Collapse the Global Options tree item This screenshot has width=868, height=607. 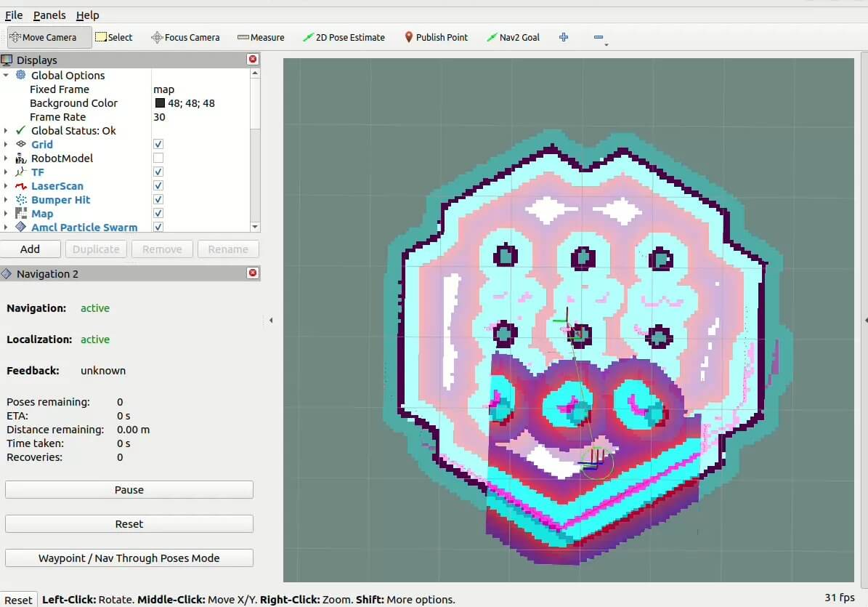(6, 76)
